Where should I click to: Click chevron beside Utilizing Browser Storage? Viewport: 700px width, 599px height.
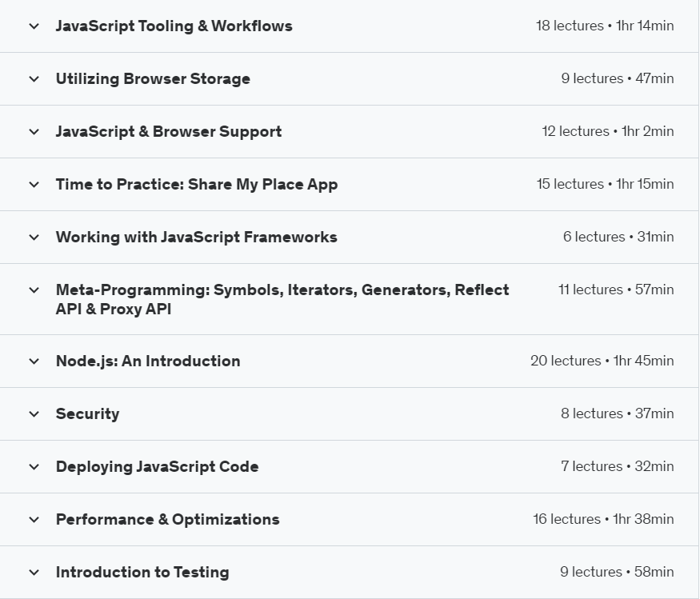tap(34, 79)
